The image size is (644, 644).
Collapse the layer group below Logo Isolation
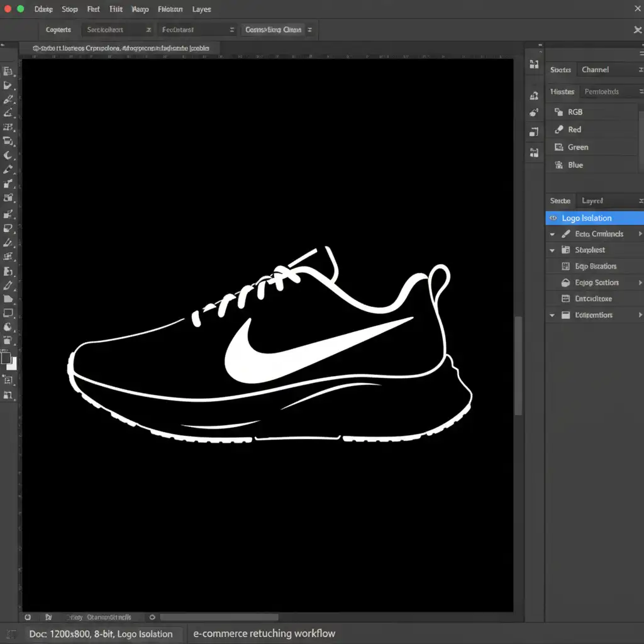552,234
